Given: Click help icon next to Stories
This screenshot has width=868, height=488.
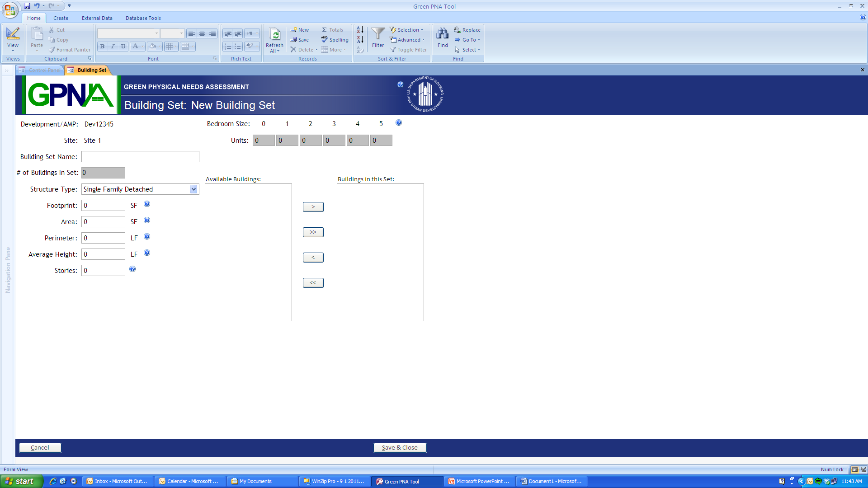Looking at the screenshot, I should point(132,269).
